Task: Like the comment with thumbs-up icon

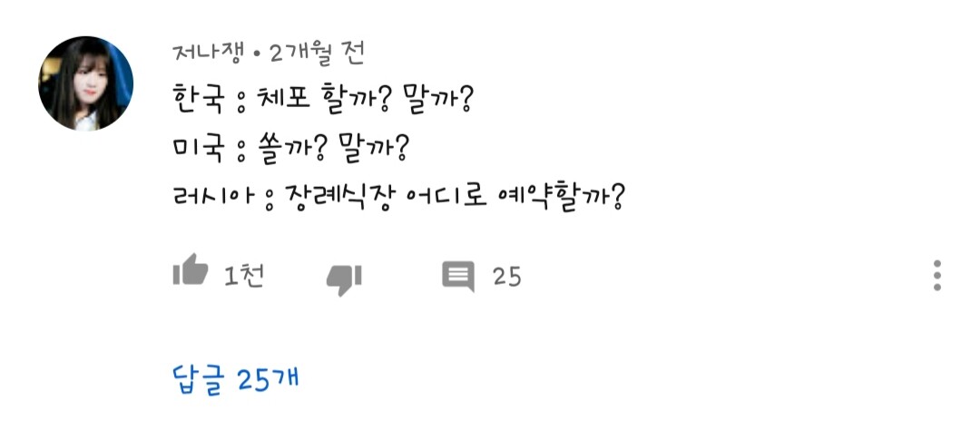Action: 191,273
